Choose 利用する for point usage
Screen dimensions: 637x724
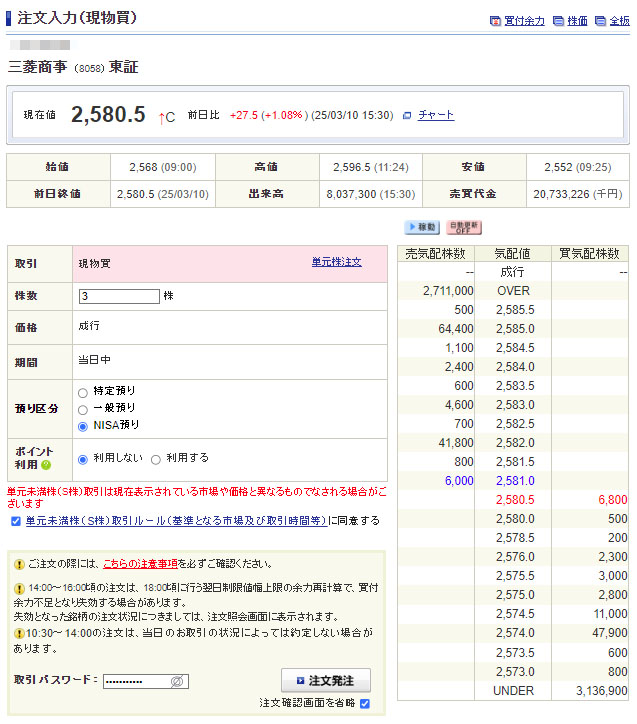pyautogui.click(x=156, y=459)
